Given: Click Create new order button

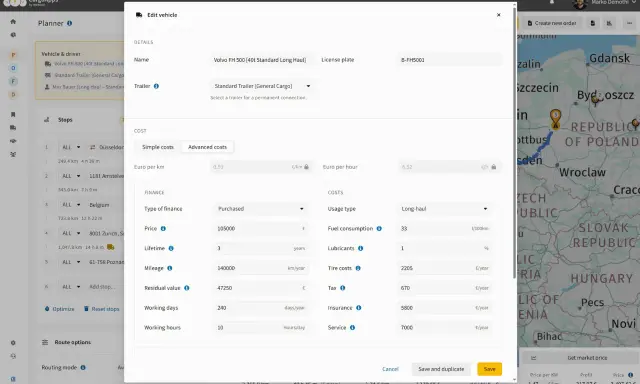Looking at the screenshot, I should pyautogui.click(x=552, y=23).
